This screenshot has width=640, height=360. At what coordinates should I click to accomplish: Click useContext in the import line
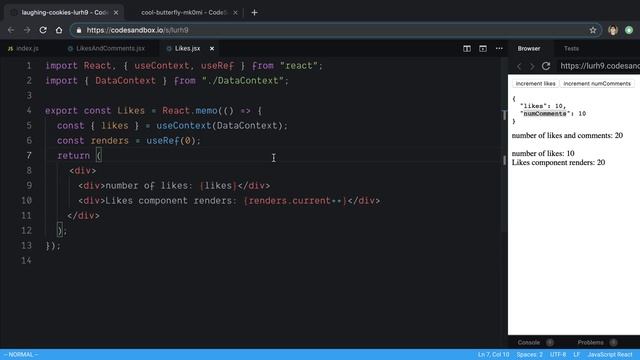tap(162, 66)
